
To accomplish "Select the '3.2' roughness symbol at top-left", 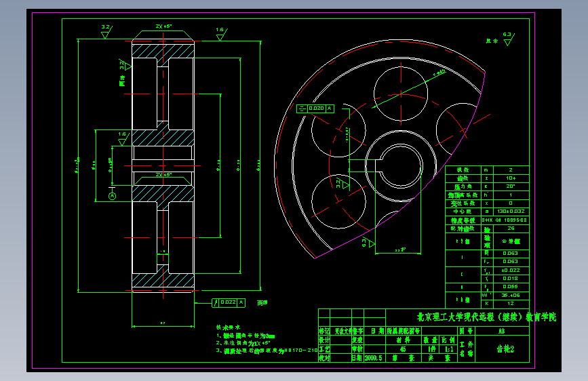I will (x=106, y=31).
